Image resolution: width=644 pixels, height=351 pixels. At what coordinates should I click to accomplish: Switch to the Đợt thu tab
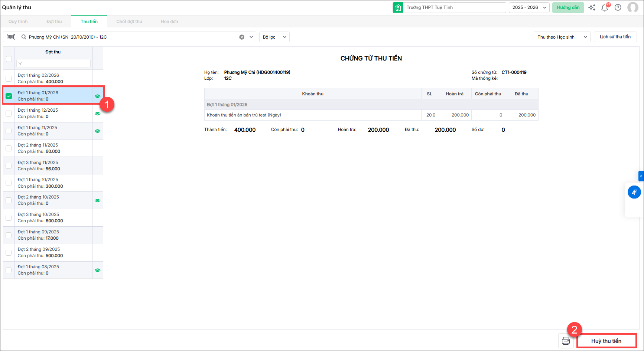54,22
